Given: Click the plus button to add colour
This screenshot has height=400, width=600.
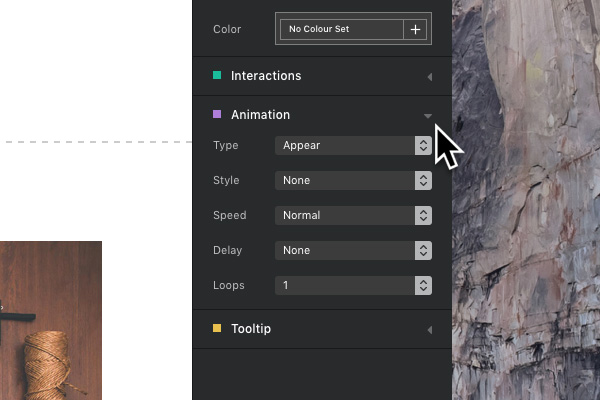Looking at the screenshot, I should (415, 29).
